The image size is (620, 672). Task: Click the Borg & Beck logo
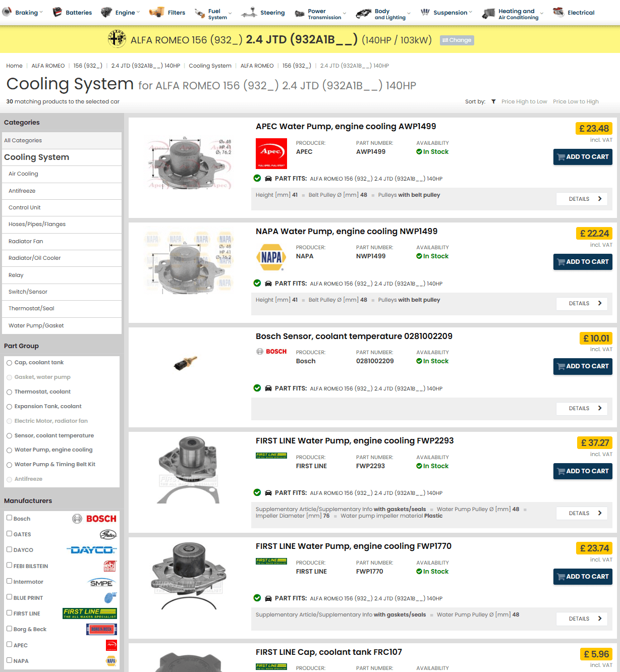(x=101, y=629)
